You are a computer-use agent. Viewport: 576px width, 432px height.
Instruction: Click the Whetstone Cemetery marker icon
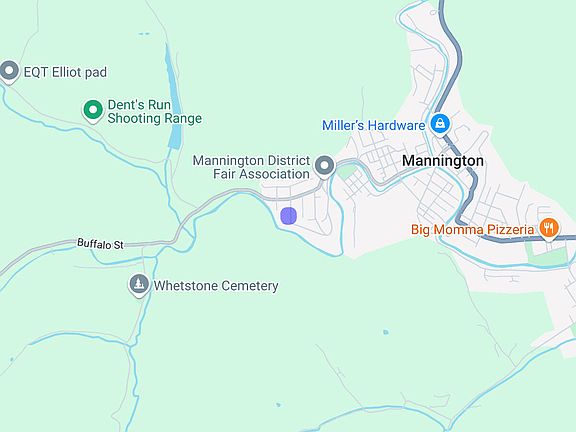click(x=139, y=285)
